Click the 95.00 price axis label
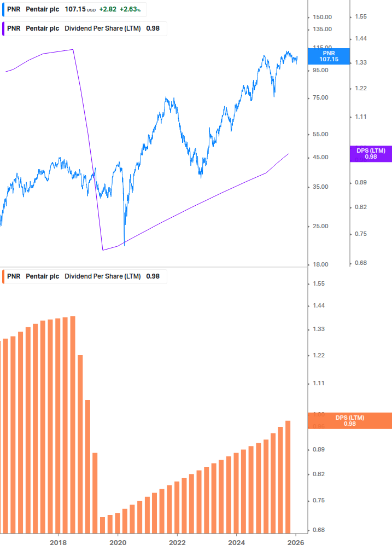This screenshot has height=550, width=392. click(x=320, y=70)
